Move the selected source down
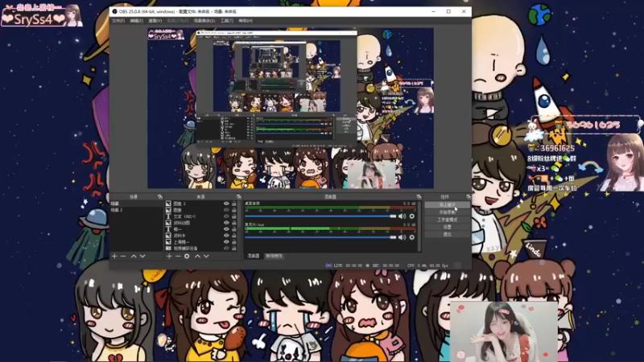This screenshot has width=644, height=362. (x=206, y=256)
